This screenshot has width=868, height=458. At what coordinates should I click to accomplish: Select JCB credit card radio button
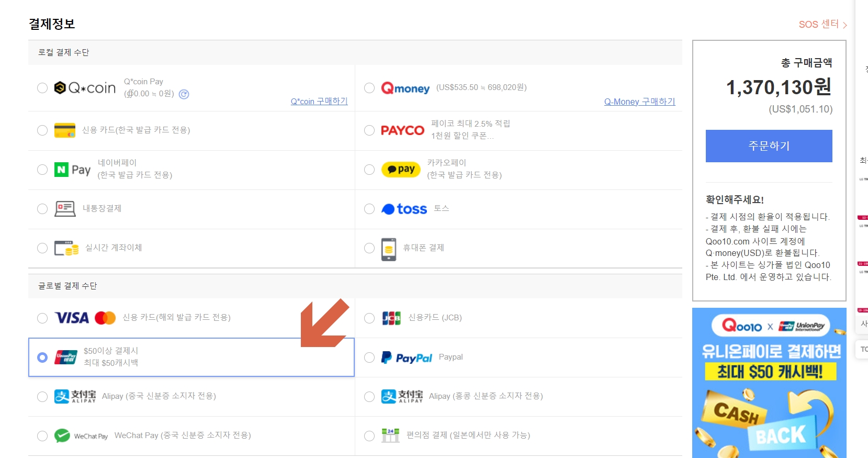click(369, 318)
